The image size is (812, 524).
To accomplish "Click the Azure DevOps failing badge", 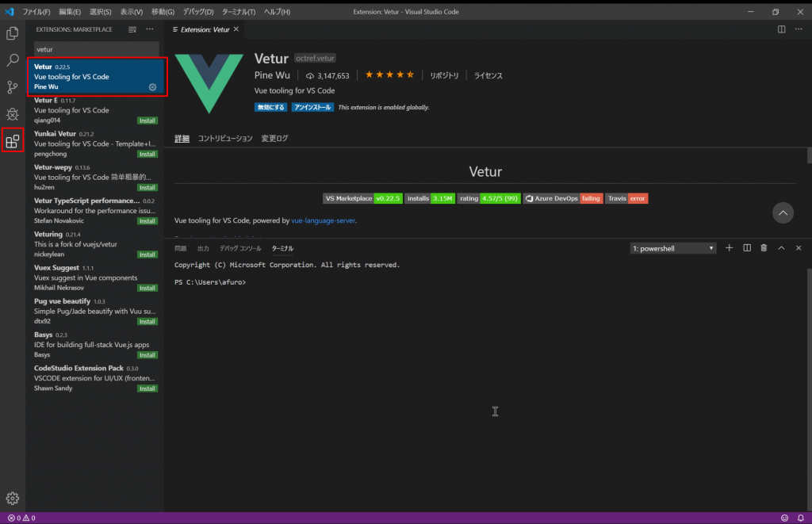I will click(x=563, y=198).
